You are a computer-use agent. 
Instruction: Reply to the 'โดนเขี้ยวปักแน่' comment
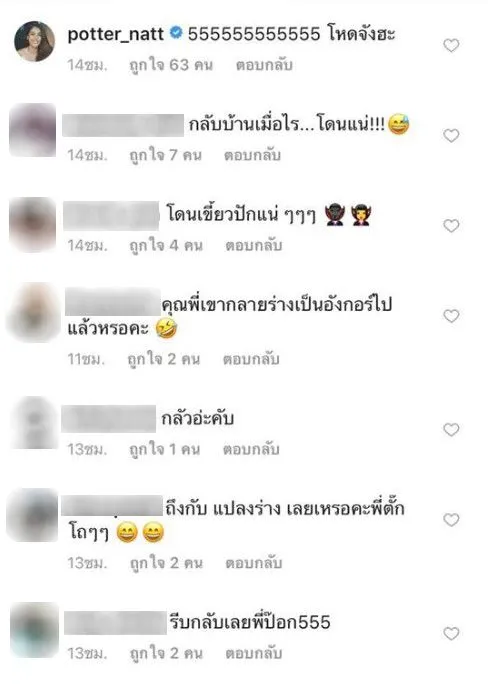(x=254, y=246)
